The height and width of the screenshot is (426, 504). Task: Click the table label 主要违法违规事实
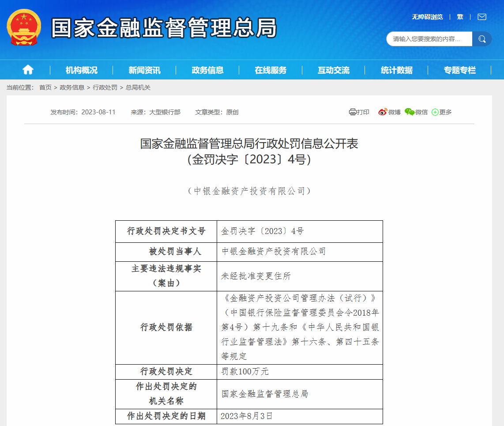[x=166, y=268]
